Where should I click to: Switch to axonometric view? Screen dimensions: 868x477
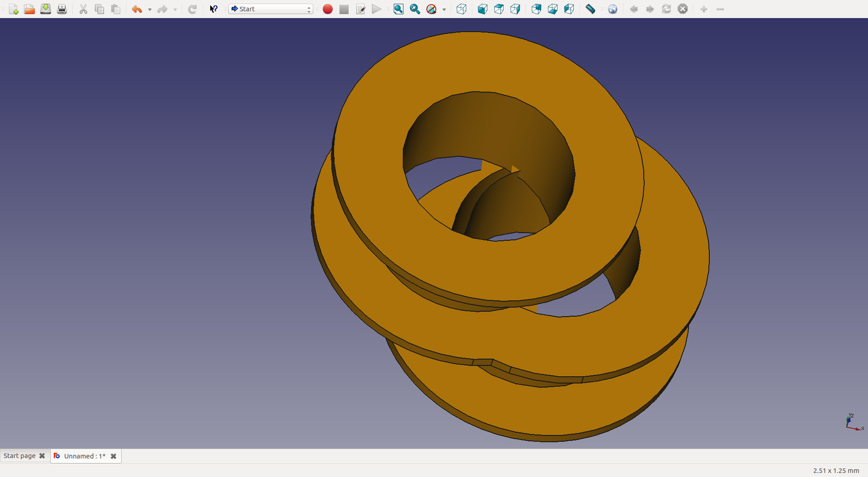click(x=461, y=9)
